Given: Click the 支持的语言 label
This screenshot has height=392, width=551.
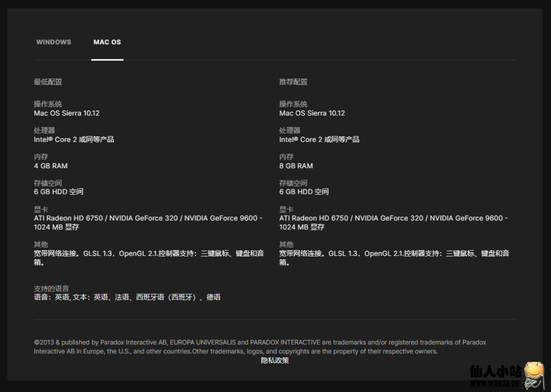Looking at the screenshot, I should pos(51,289).
